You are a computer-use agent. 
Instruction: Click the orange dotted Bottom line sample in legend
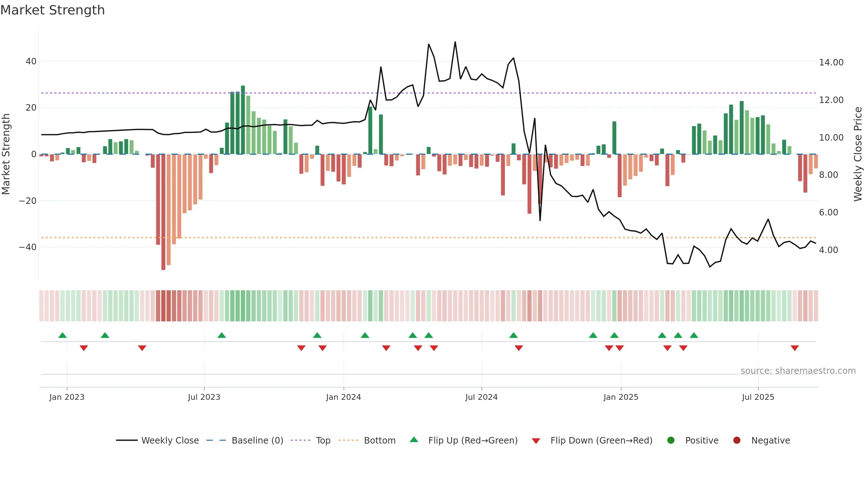(349, 440)
